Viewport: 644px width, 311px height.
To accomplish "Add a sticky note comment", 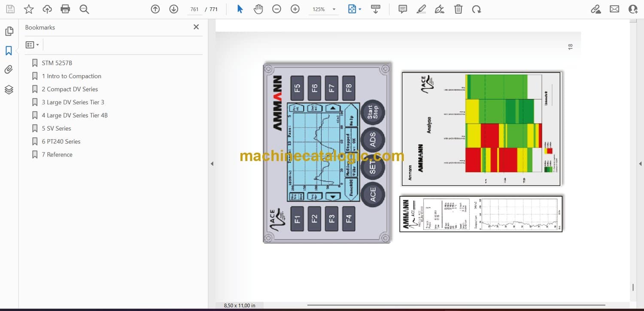I will click(403, 9).
